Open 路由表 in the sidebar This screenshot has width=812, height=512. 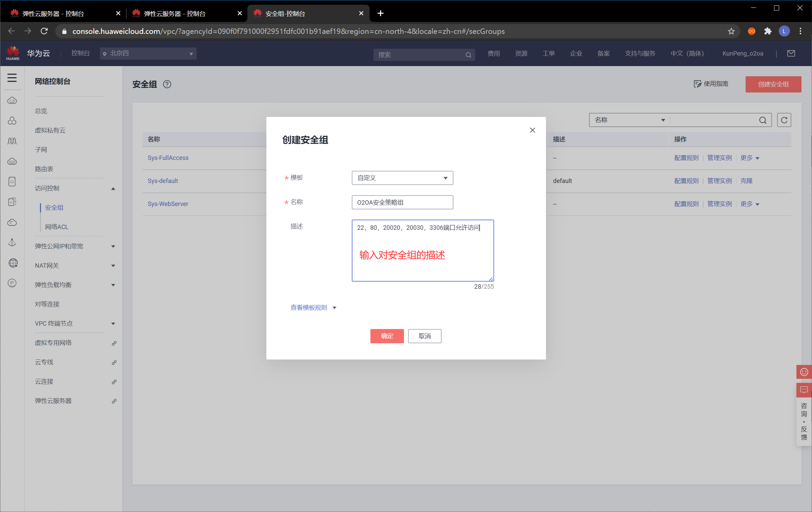tap(44, 169)
